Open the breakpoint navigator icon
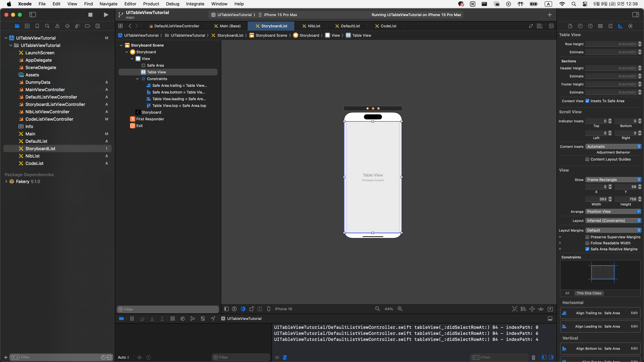644x362 pixels. pos(88,26)
